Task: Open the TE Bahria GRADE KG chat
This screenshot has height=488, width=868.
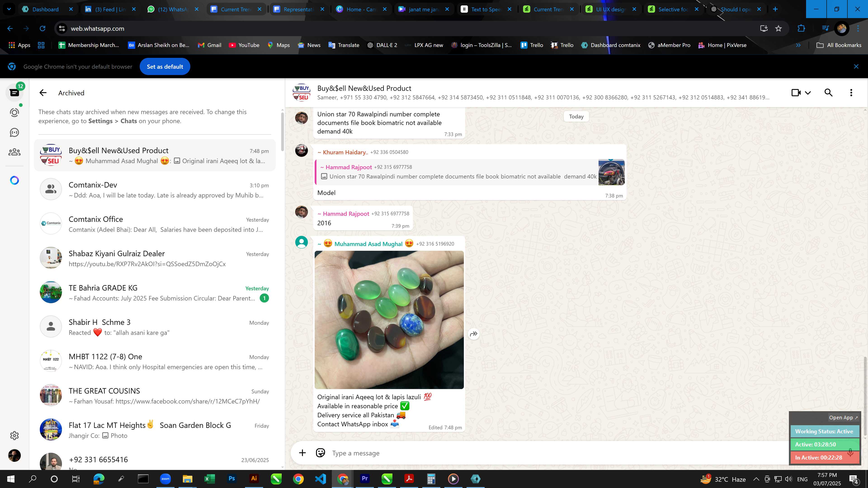Action: (x=155, y=293)
